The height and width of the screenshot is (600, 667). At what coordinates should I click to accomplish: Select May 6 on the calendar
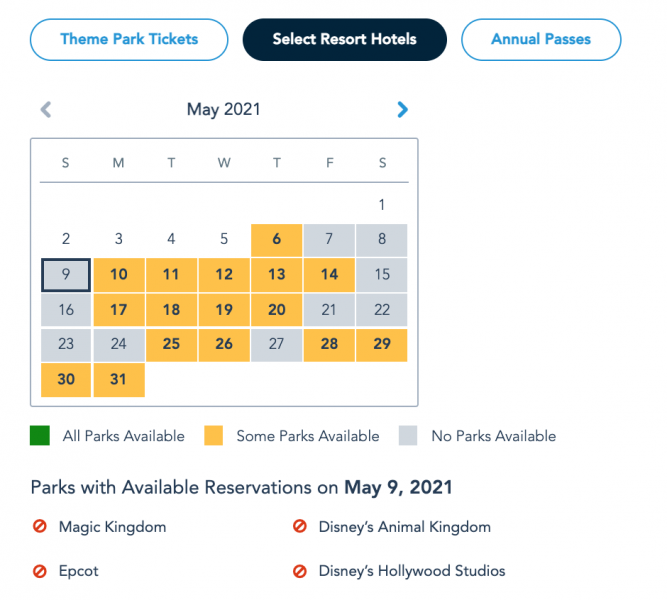coord(277,240)
